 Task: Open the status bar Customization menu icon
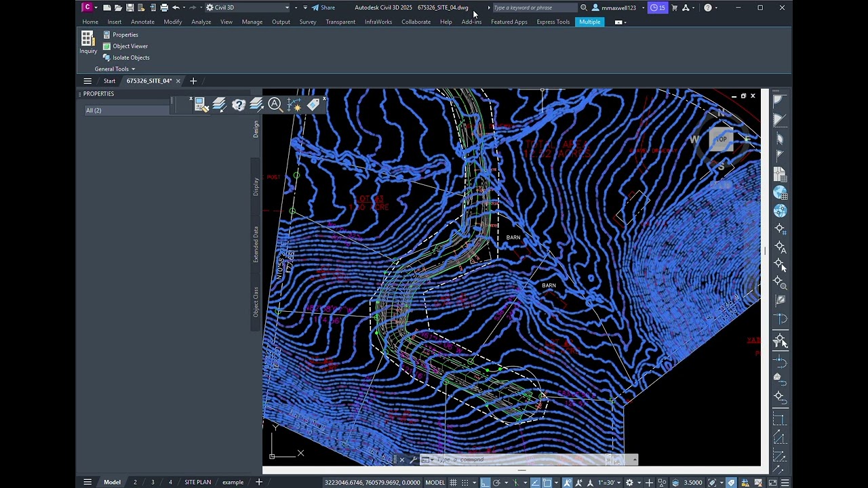tap(785, 483)
